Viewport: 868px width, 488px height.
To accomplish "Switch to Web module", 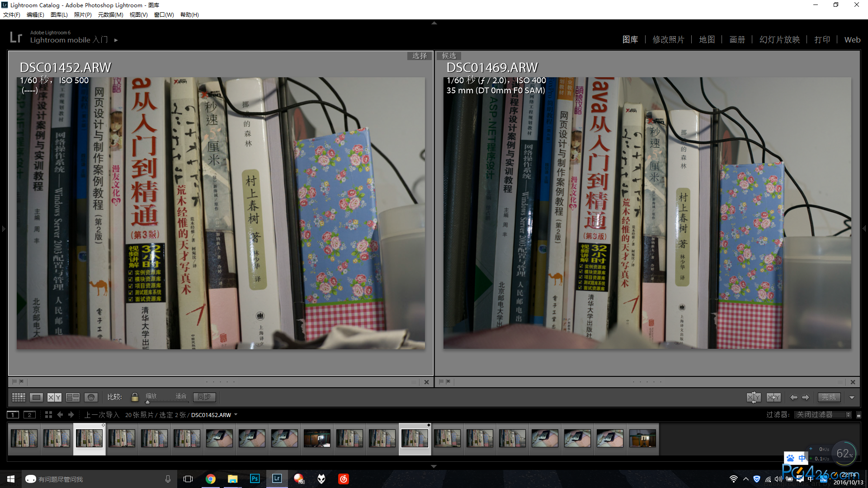I will [x=853, y=40].
